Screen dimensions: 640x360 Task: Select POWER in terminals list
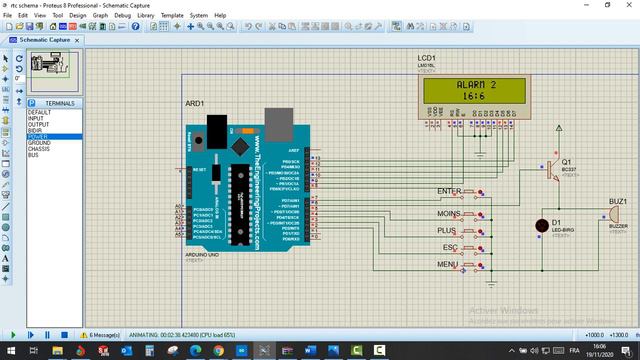(x=54, y=137)
